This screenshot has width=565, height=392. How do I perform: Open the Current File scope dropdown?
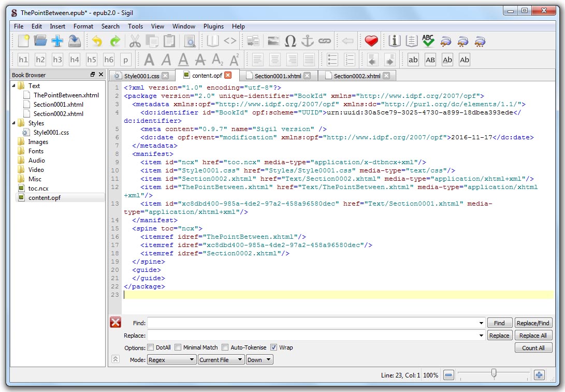pos(221,360)
